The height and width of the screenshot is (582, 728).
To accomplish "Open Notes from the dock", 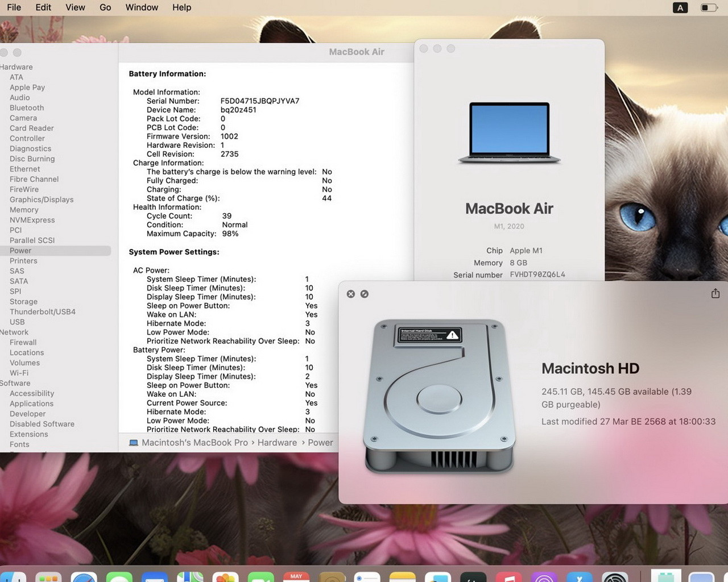I will point(403,576).
